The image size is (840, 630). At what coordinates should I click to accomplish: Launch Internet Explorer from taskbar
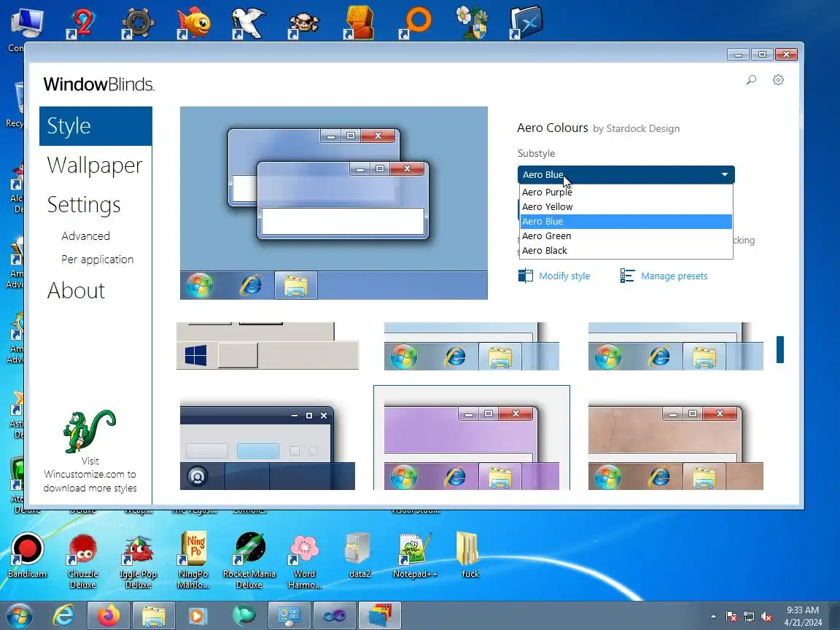(63, 615)
